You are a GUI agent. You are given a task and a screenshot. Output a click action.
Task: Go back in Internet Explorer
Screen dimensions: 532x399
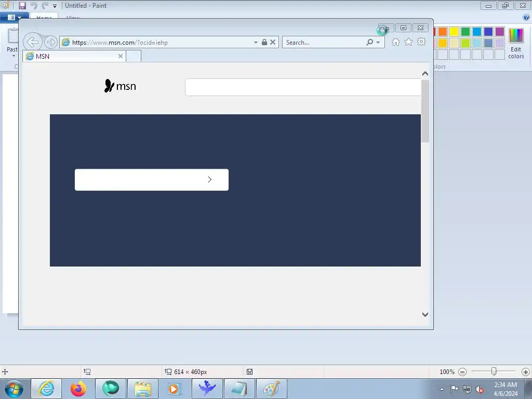point(33,42)
